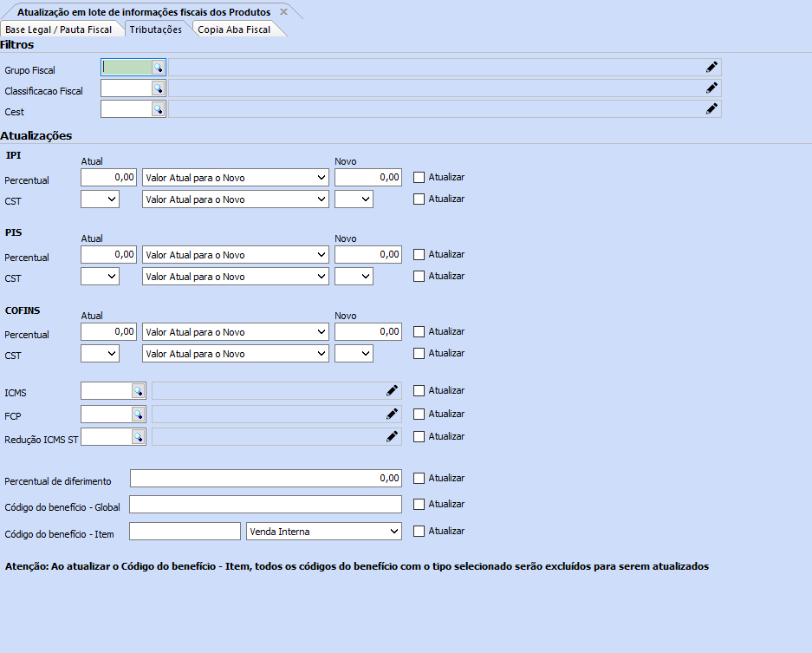Click PIS Percentual Novo value field
The height and width of the screenshot is (653, 812).
point(368,254)
